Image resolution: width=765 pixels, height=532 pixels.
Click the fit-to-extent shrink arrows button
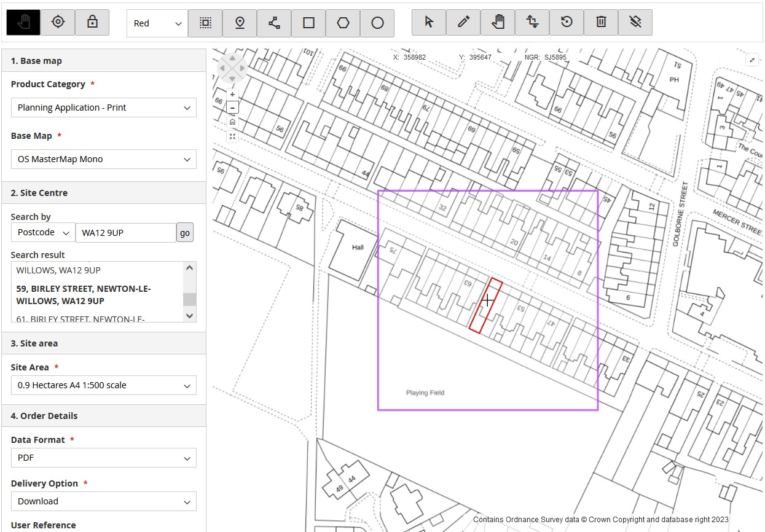pos(232,136)
